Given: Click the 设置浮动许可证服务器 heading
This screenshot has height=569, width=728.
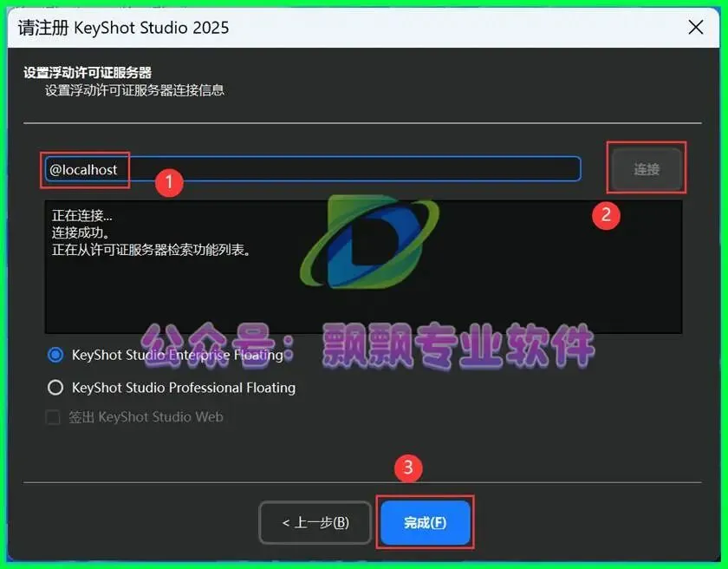Looking at the screenshot, I should pyautogui.click(x=88, y=73).
